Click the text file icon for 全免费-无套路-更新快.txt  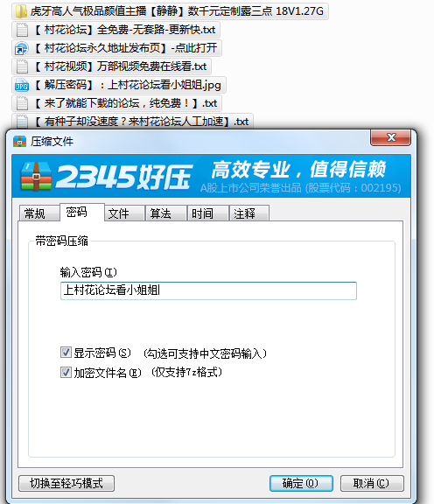click(22, 30)
